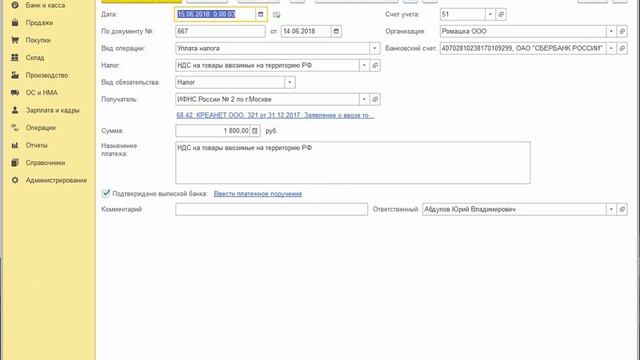Click the Зарплата и кадры label
This screenshot has width=640, height=360.
53,110
